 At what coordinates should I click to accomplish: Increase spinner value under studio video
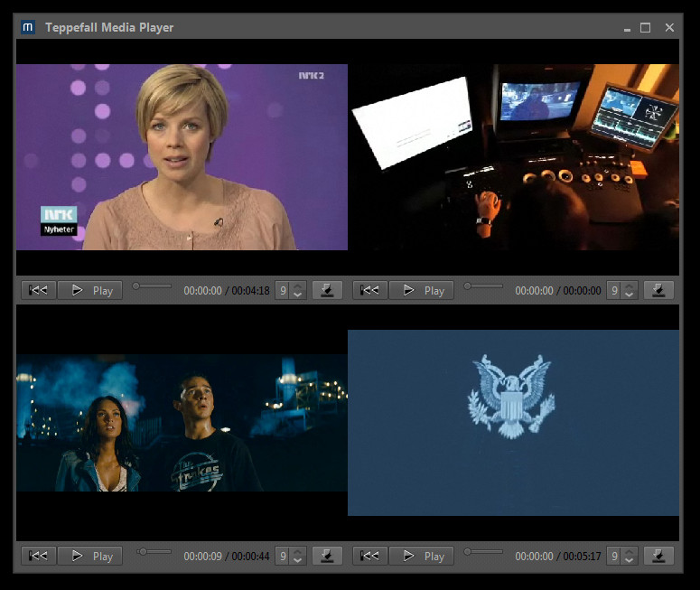click(629, 286)
